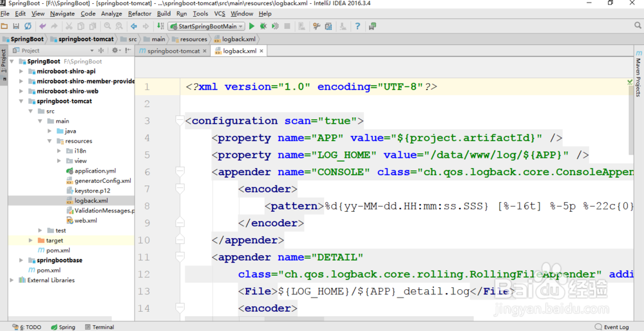Expand the microboot-shiro-web module
644x331 pixels.
click(21, 91)
